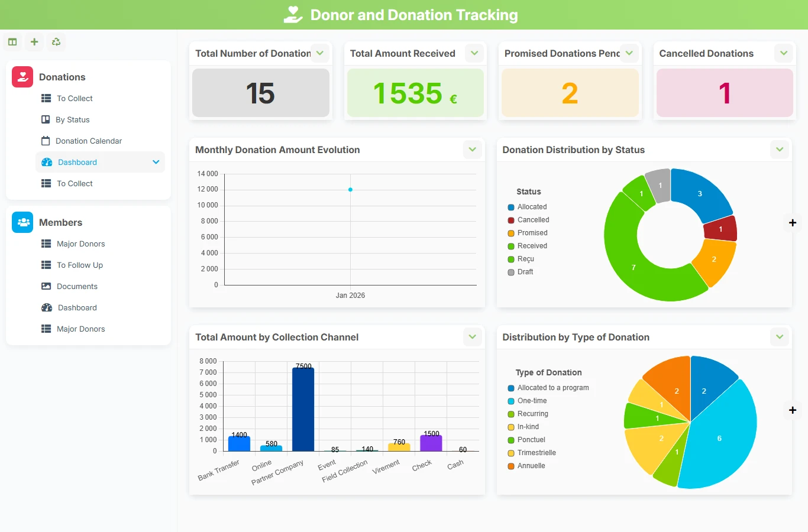Click the yellow Virement bar labeled 760
This screenshot has width=808, height=532.
tap(399, 447)
